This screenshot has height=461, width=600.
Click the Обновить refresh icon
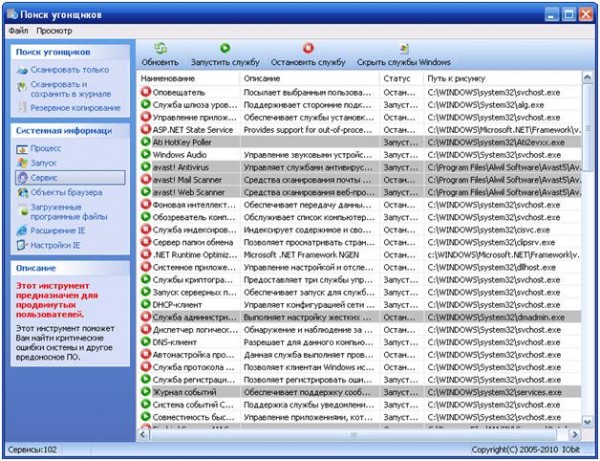pos(161,48)
